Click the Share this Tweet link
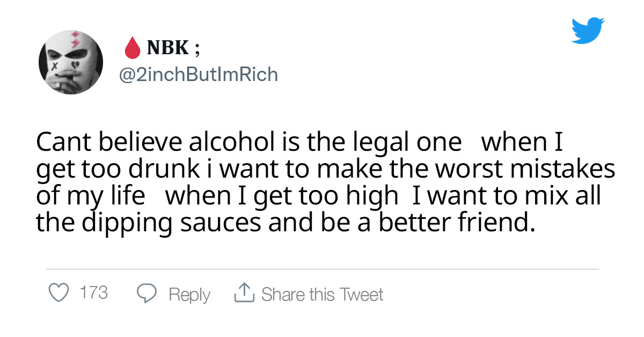The width and height of the screenshot is (644, 337). (323, 294)
